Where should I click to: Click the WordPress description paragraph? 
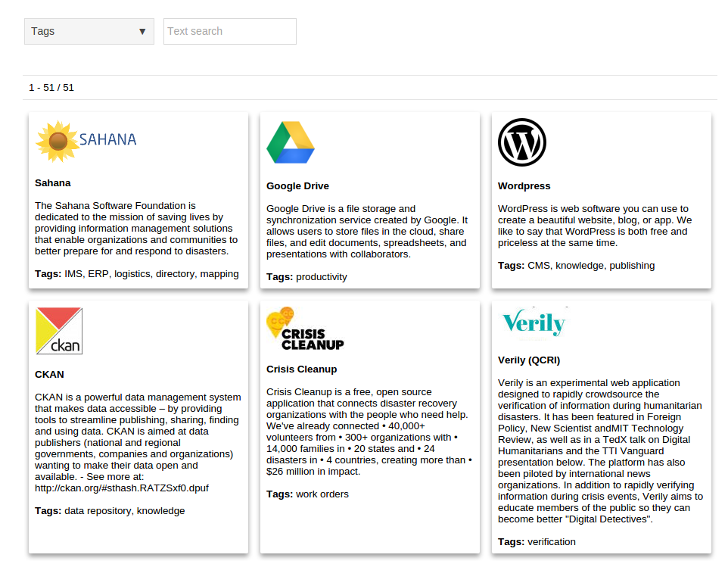595,226
